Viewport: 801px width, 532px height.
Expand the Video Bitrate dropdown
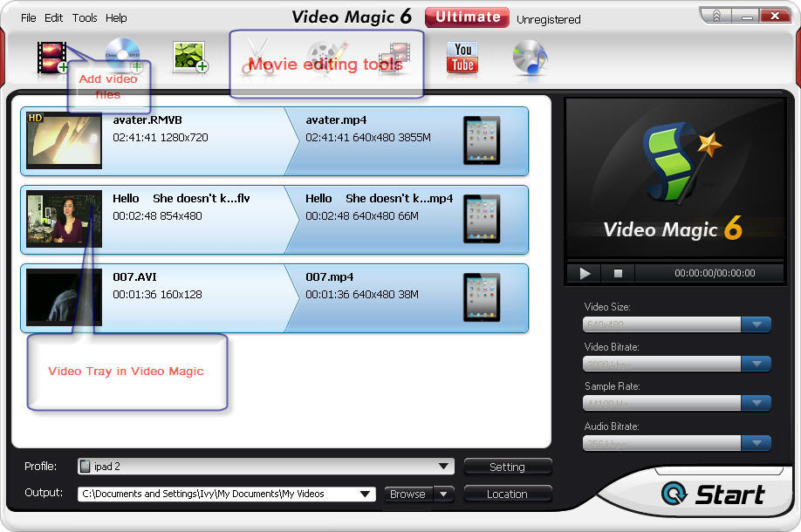pos(756,364)
